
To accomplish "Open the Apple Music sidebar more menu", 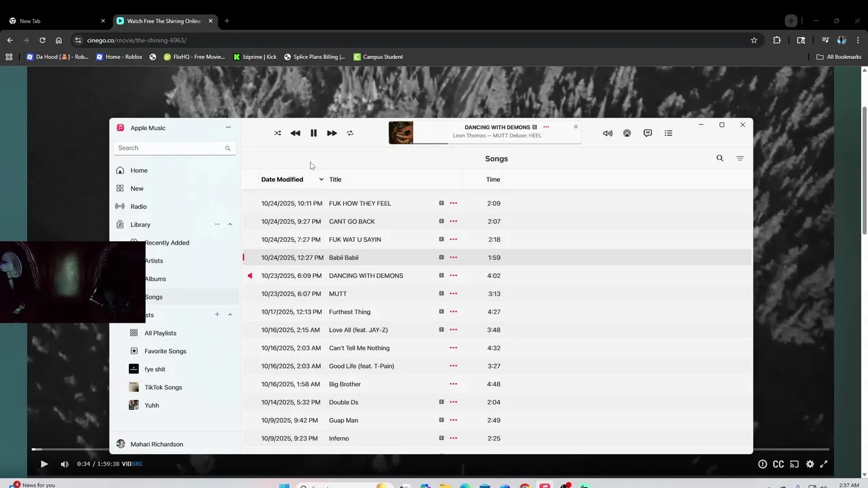I will pos(228,127).
